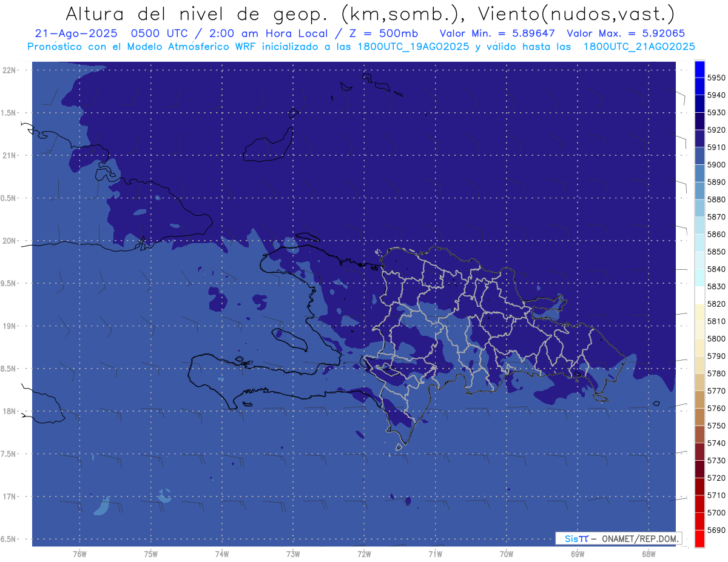This screenshot has height=562, width=728.
Task: Click the bright red swatch below 5690
Action: point(699,538)
